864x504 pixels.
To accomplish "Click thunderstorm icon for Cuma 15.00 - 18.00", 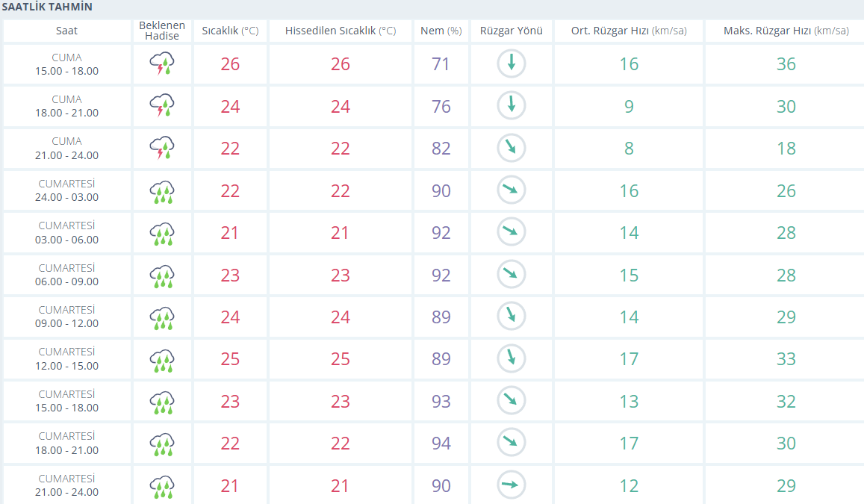I will [162, 64].
